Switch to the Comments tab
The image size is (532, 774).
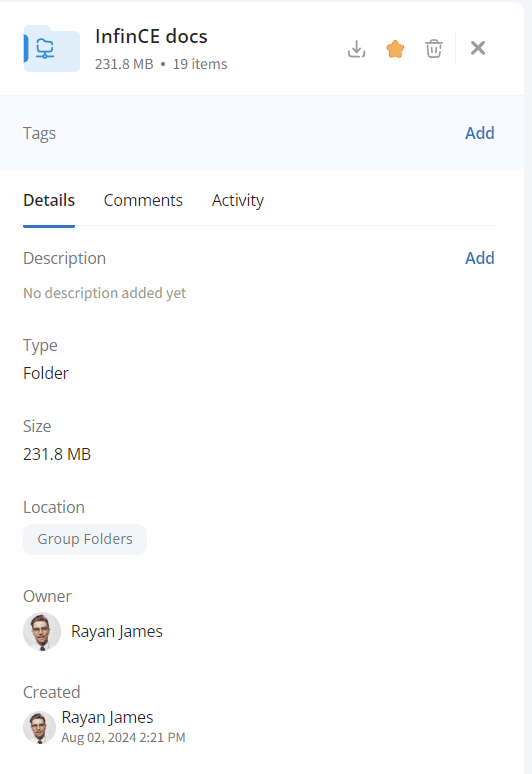[143, 200]
